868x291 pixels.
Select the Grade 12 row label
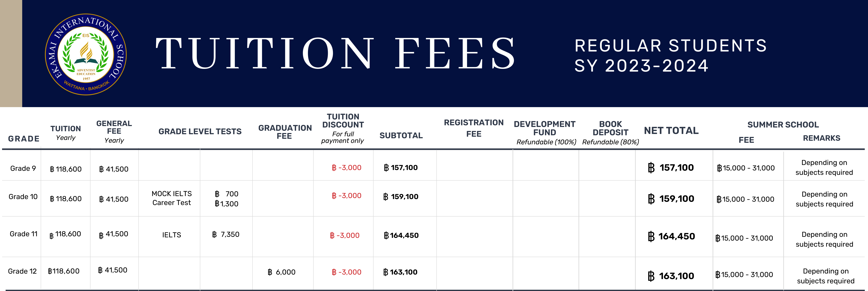point(22,271)
